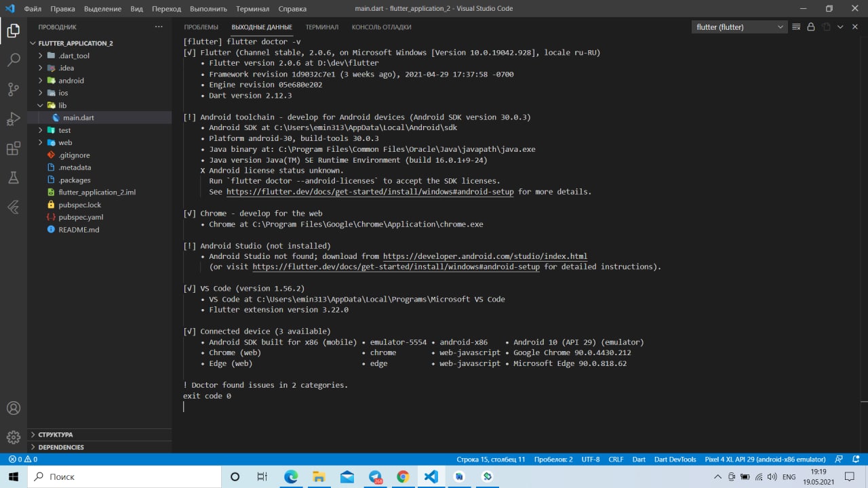The image size is (868, 488).
Task: Open the Source Control view
Action: 14,89
